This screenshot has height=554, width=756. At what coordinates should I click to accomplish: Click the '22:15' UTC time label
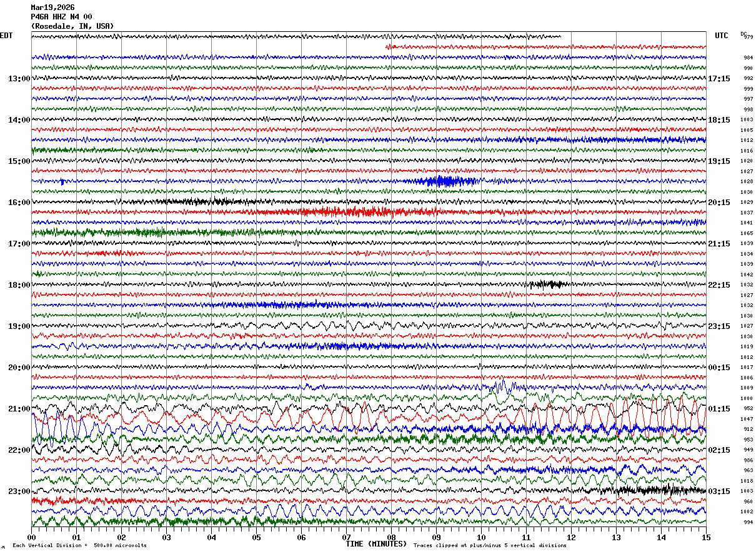(x=719, y=285)
